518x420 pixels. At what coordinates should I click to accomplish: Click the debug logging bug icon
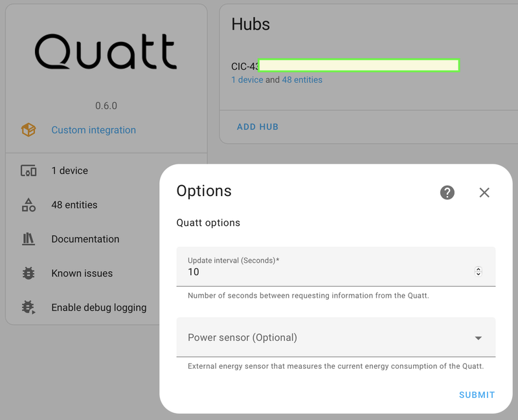[28, 307]
